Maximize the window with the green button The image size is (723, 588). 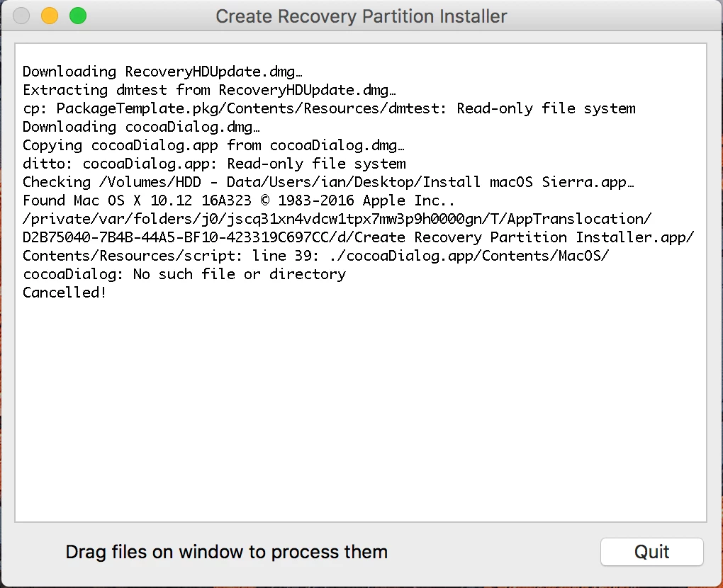[78, 16]
